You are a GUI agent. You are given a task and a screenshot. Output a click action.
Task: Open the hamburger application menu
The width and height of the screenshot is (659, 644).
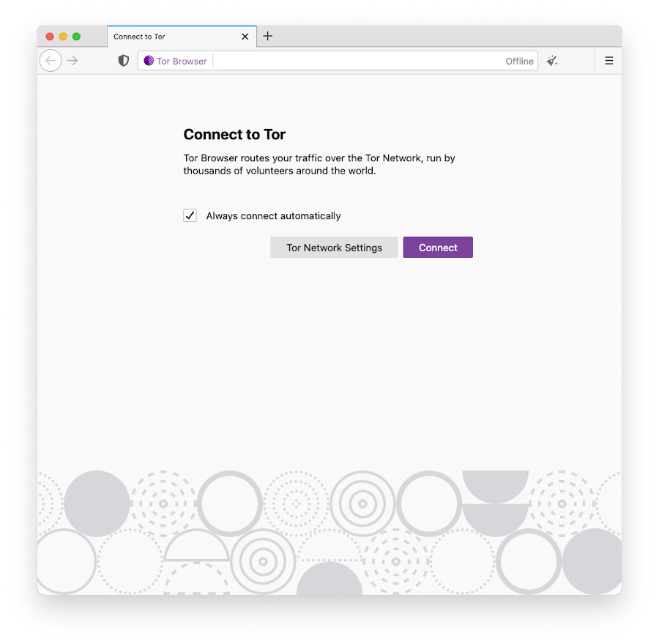(x=608, y=61)
